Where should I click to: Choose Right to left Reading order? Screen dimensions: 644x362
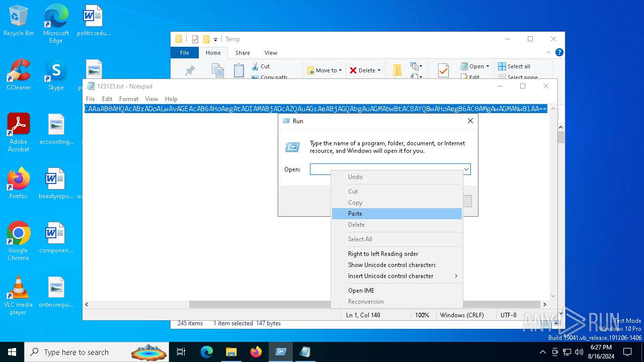(397, 254)
